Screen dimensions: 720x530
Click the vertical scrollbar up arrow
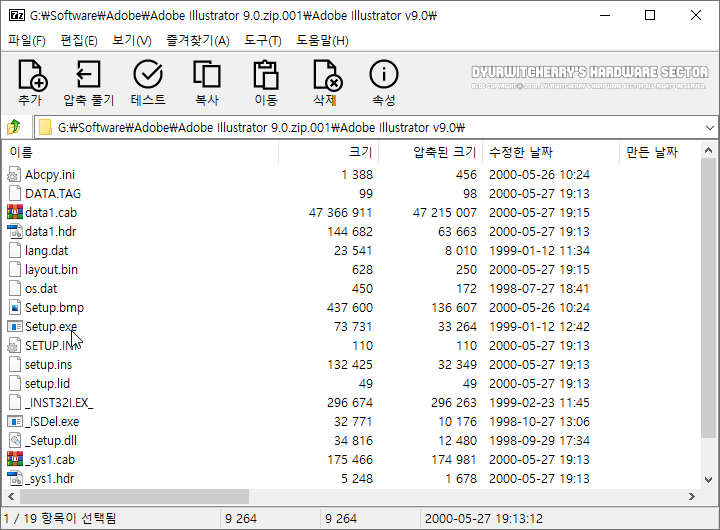(x=708, y=150)
